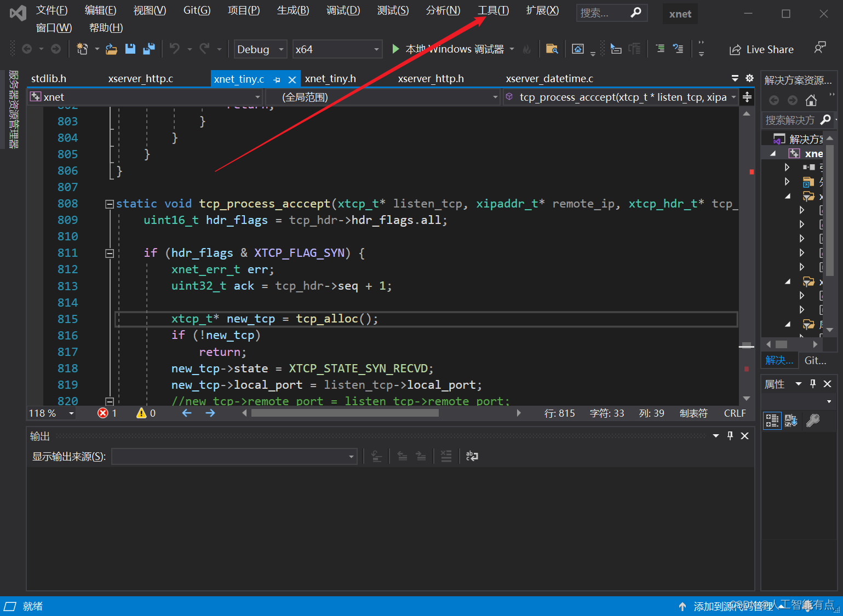Viewport: 843px width, 616px height.
Task: Open the xnet project scope dropdown
Action: pyautogui.click(x=146, y=97)
